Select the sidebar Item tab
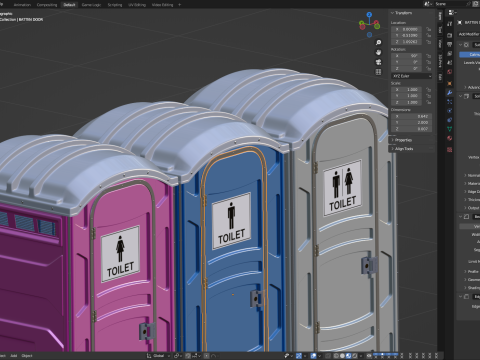The width and height of the screenshot is (480, 360). tap(440, 16)
